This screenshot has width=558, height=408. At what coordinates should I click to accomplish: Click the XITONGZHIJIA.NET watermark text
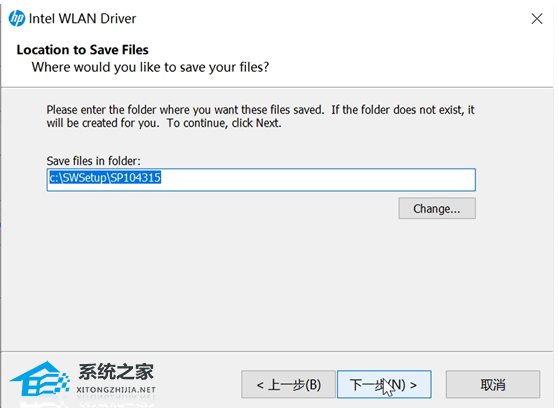pos(116,390)
